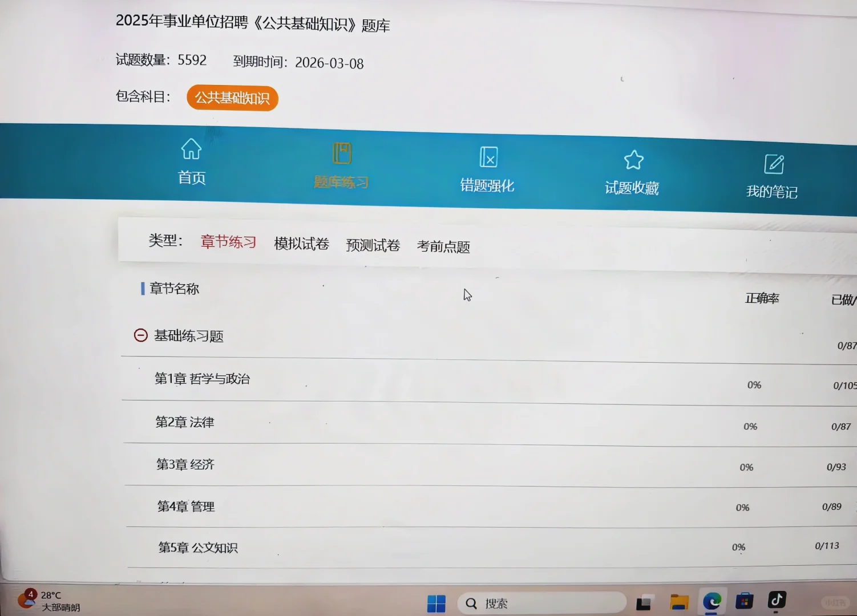The image size is (857, 616).
Task: Open 试题收藏 star icon
Action: [633, 168]
